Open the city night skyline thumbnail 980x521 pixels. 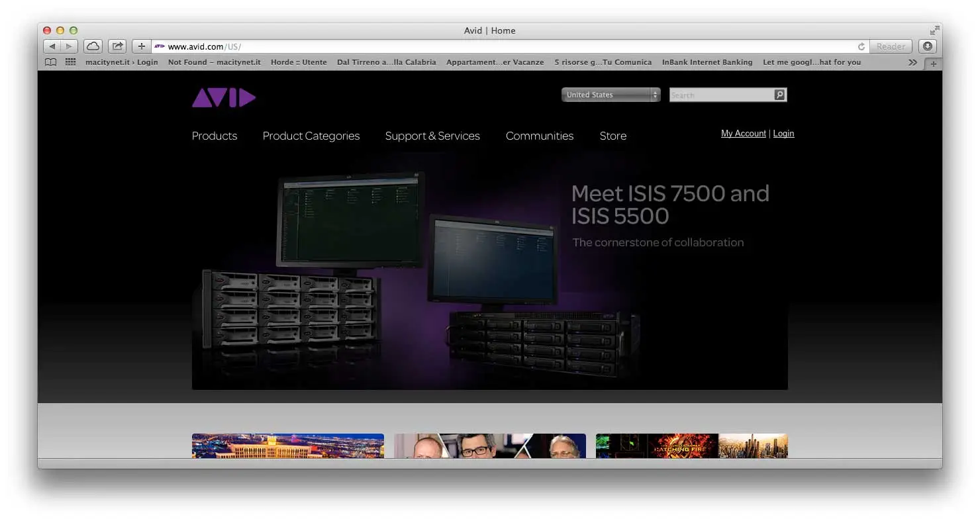tap(288, 446)
